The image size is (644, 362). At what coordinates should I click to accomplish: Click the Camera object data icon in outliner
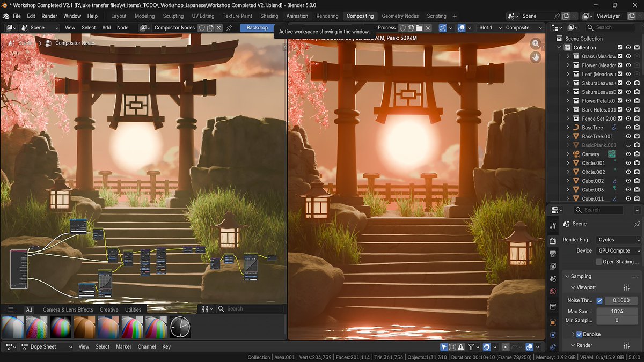click(x=611, y=154)
